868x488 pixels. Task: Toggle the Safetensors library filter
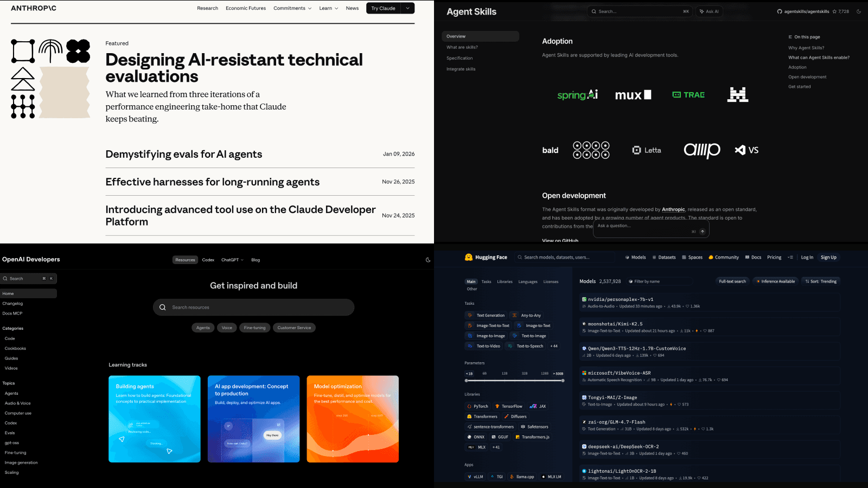click(x=534, y=427)
